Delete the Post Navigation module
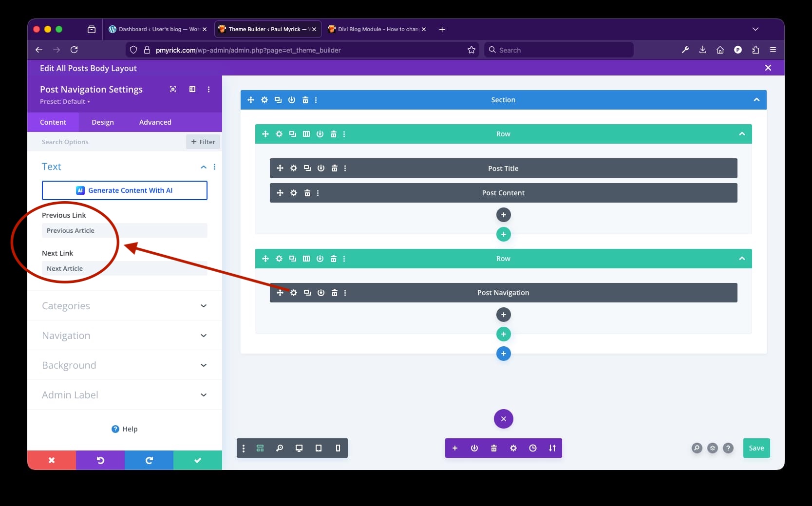The width and height of the screenshot is (812, 506). (x=335, y=293)
